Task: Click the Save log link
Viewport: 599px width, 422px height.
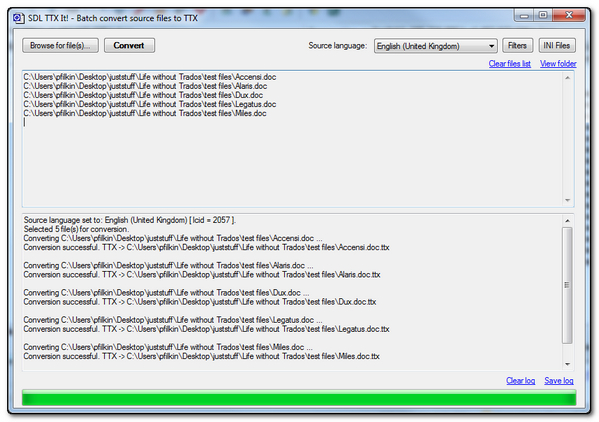Action: pos(559,381)
